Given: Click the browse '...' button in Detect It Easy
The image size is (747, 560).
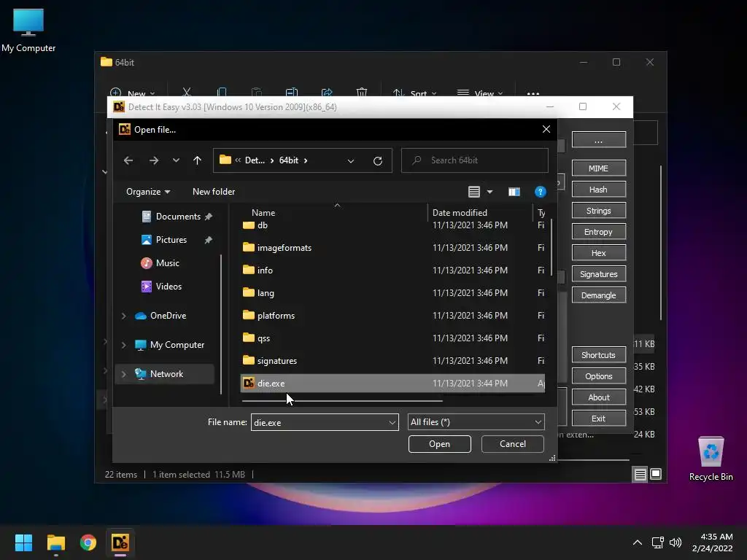Looking at the screenshot, I should click(x=598, y=140).
